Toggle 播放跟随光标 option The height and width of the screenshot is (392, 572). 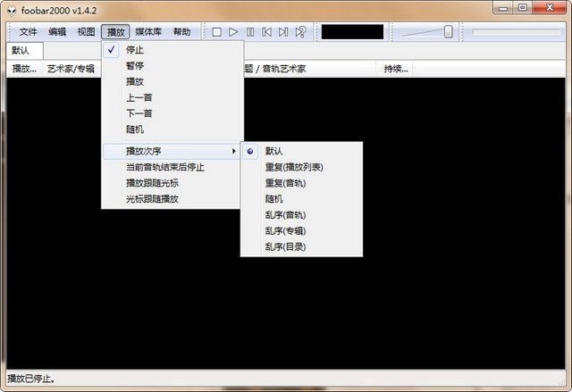(x=172, y=183)
